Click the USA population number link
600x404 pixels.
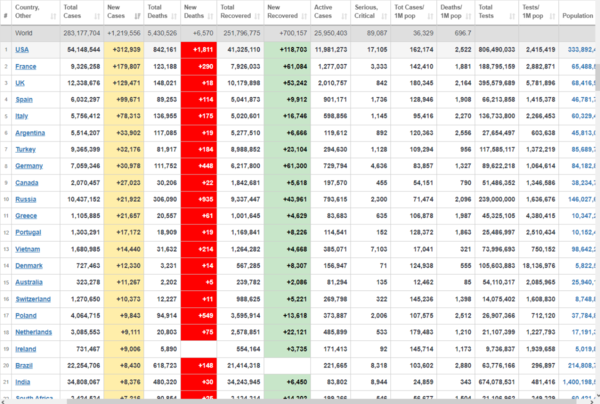pos(576,48)
